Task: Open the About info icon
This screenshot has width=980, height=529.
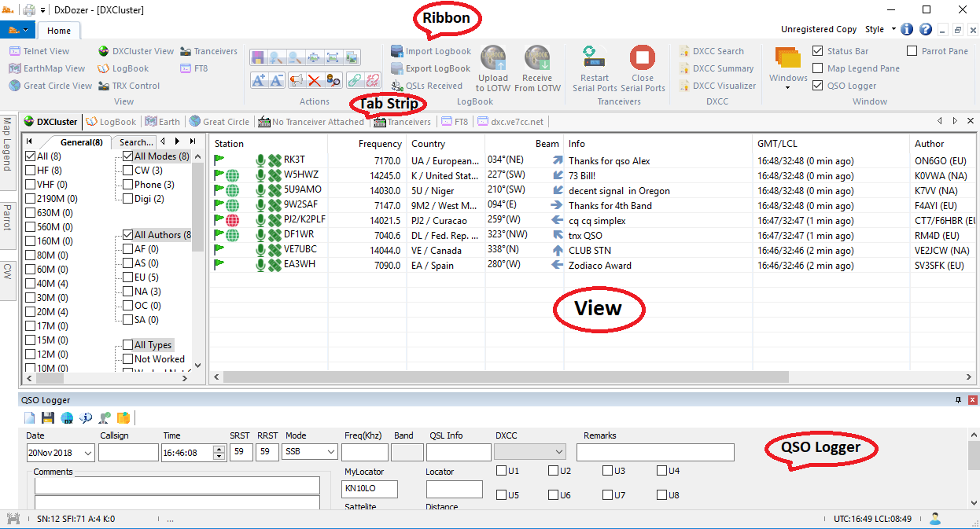Action: (x=907, y=29)
